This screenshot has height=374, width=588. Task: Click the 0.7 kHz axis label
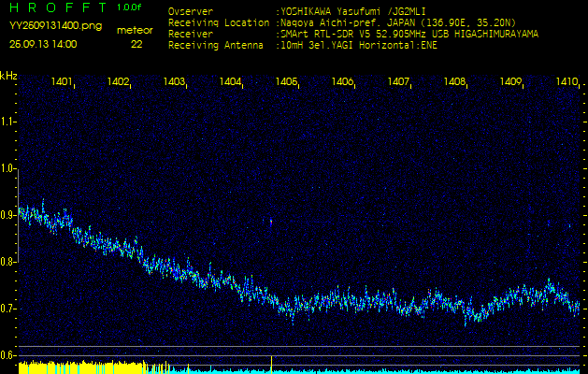8,308
